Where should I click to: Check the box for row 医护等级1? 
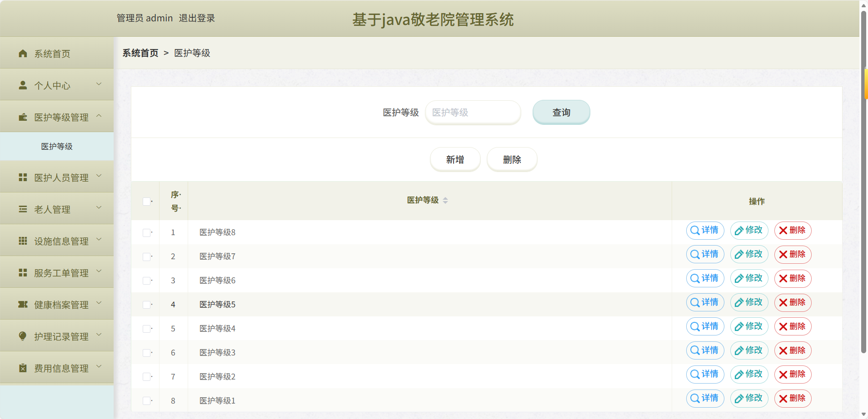click(146, 401)
